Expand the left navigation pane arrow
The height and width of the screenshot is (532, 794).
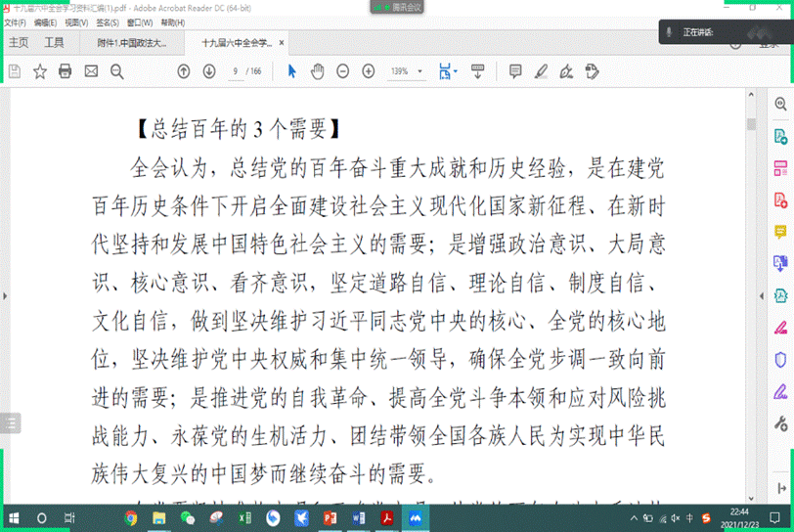[4, 293]
